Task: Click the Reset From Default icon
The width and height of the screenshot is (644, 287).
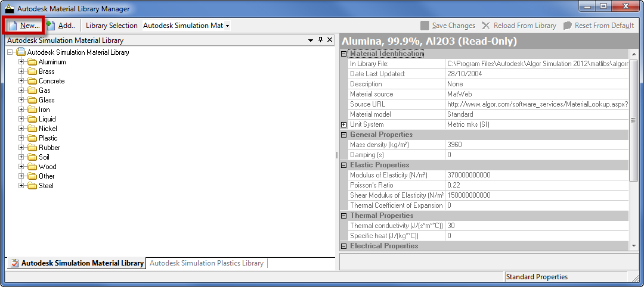Action: [x=568, y=26]
